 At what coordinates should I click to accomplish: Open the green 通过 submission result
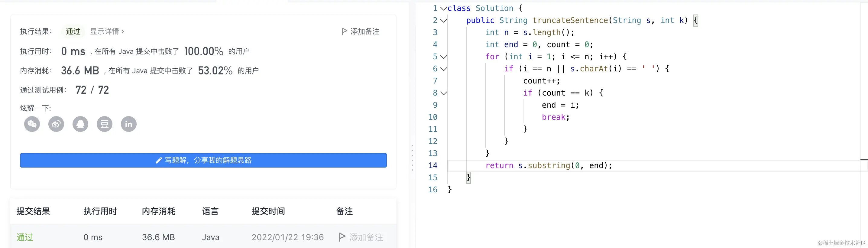(x=24, y=237)
